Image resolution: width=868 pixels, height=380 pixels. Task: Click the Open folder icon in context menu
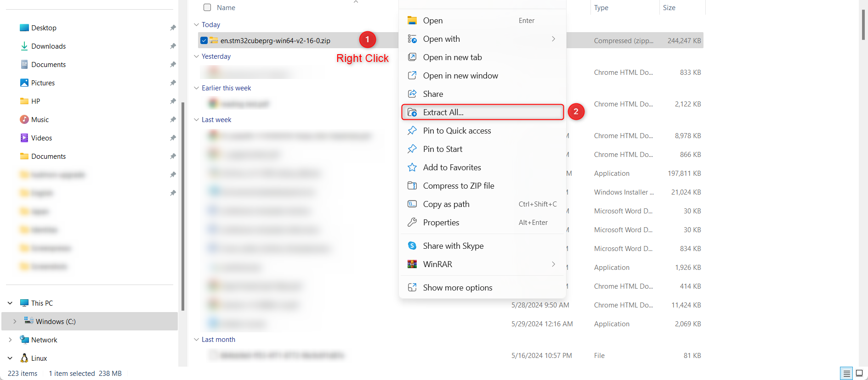click(x=412, y=21)
